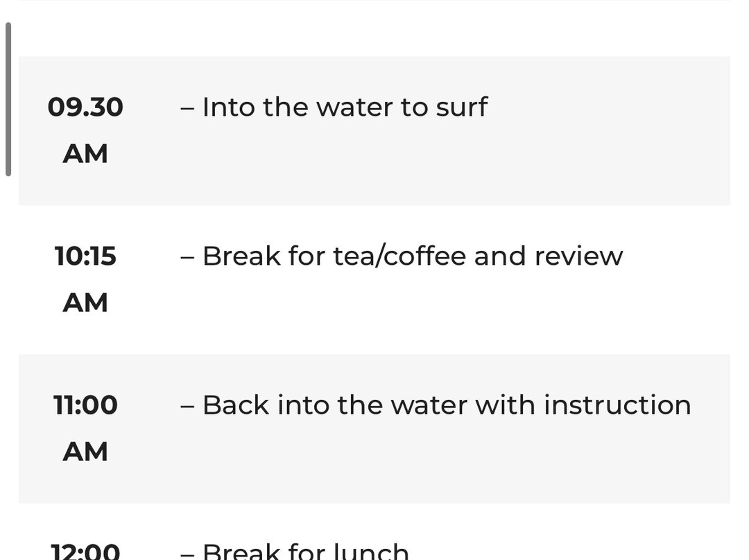Click the word 'water' in the 09.30 row

[x=354, y=107]
